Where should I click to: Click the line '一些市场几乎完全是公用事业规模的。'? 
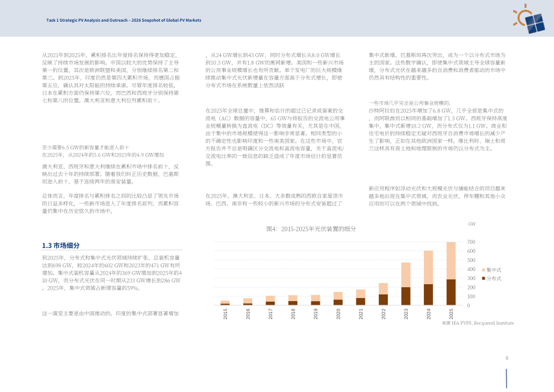tap(410, 103)
